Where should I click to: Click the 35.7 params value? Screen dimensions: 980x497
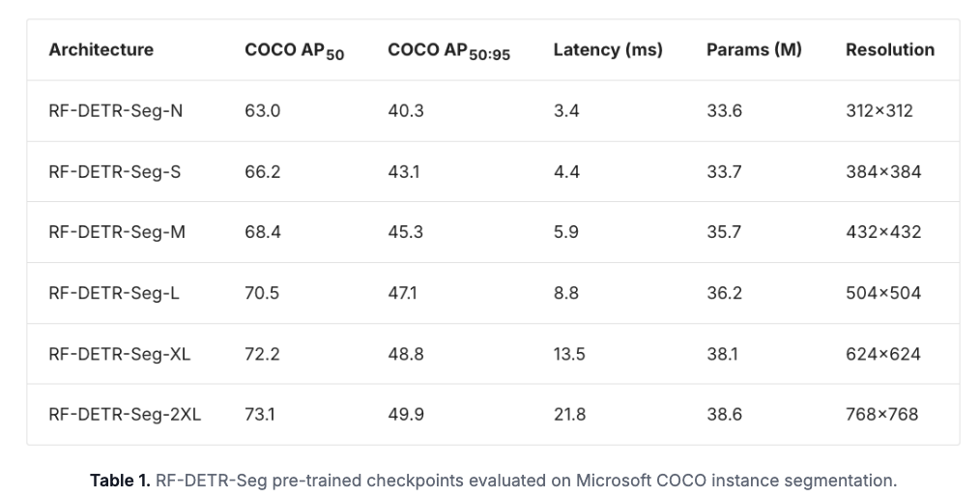pyautogui.click(x=724, y=232)
